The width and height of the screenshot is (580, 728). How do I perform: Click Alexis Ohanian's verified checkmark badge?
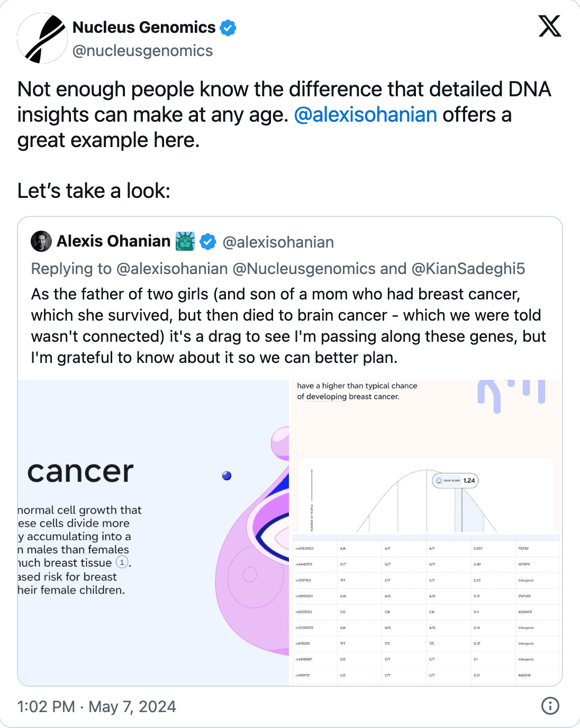[208, 242]
